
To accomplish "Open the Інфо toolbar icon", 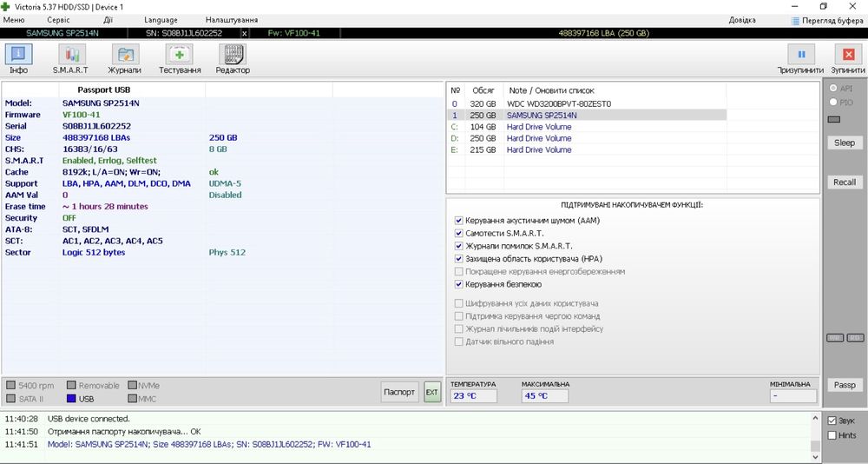I will point(18,55).
